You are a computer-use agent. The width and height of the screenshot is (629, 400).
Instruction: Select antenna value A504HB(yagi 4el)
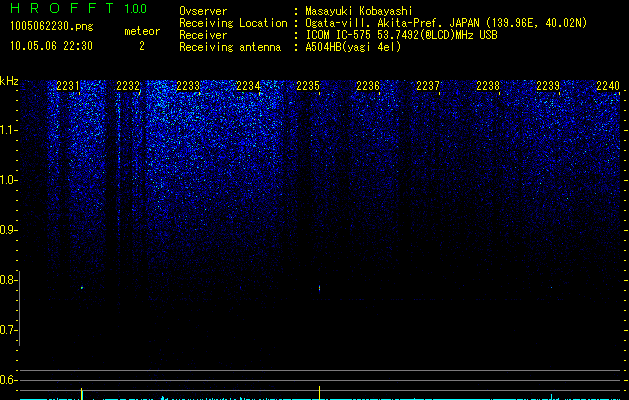353,47
